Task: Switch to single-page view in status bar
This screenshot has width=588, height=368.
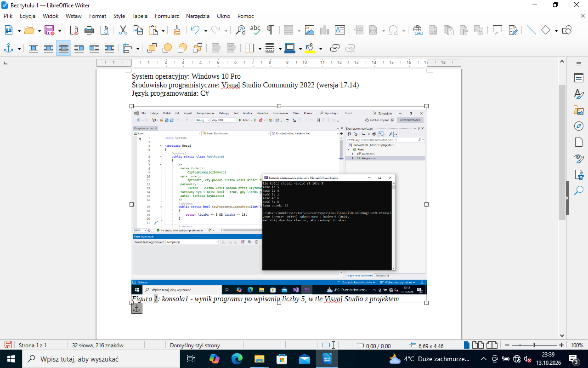Action: pos(467,345)
